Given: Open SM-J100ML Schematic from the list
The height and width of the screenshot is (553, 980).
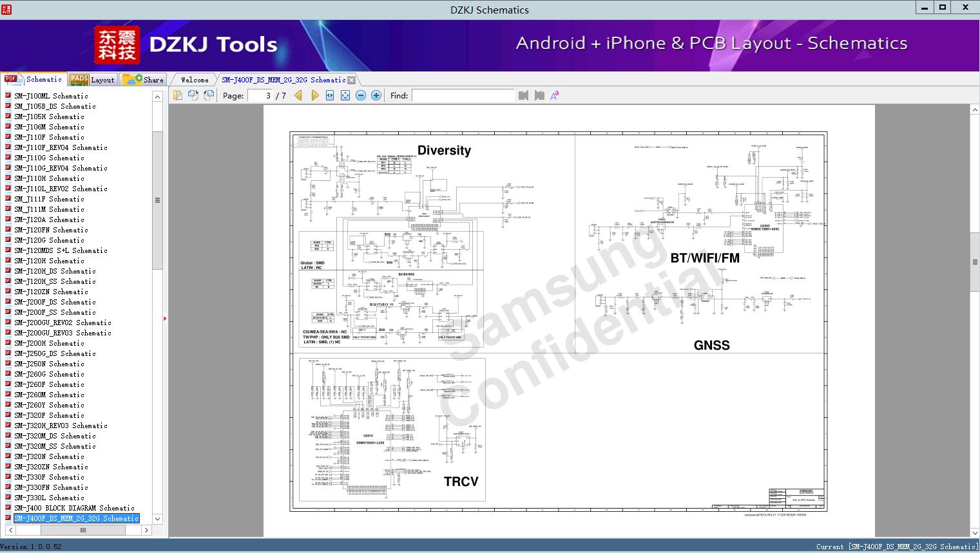Looking at the screenshot, I should [x=51, y=96].
